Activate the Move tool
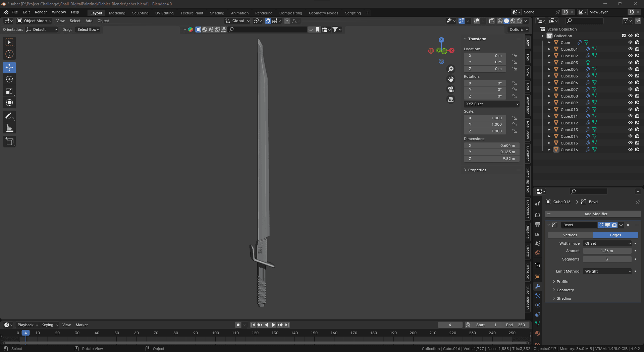644x352 pixels. pyautogui.click(x=9, y=67)
